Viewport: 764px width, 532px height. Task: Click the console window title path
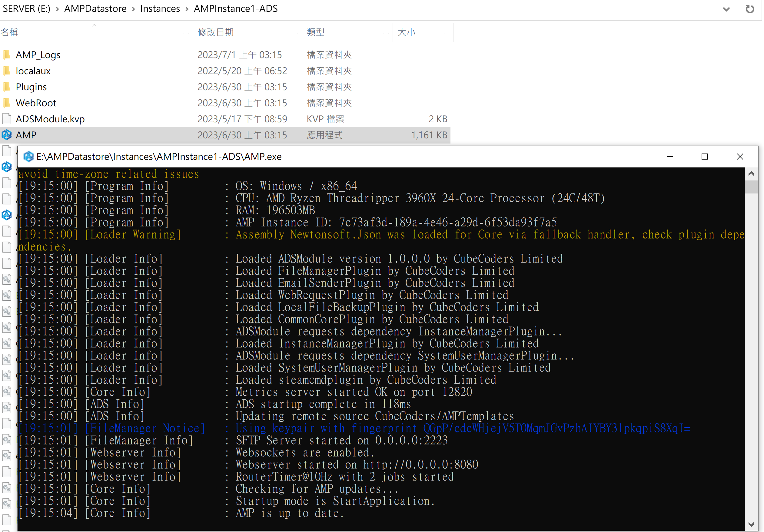[159, 156]
